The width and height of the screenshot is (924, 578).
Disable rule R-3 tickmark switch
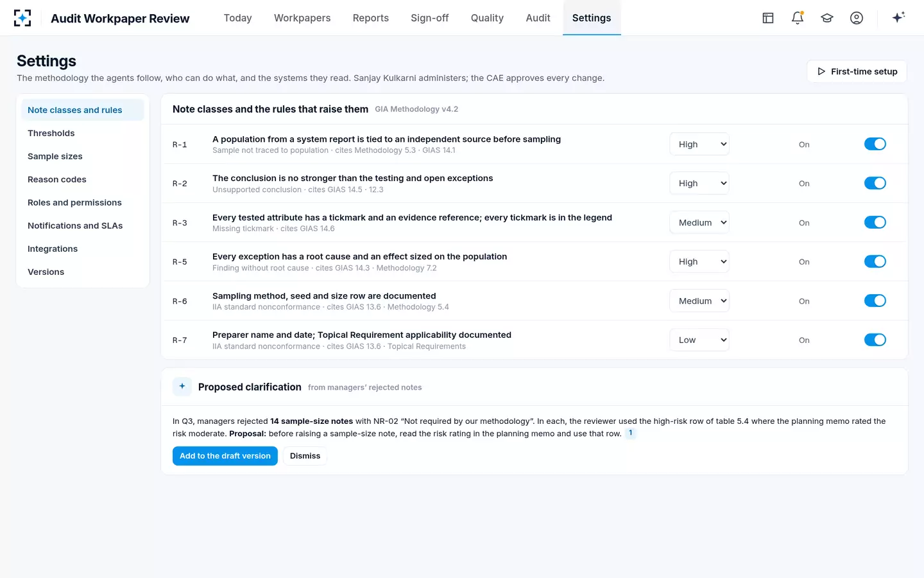[x=875, y=222]
